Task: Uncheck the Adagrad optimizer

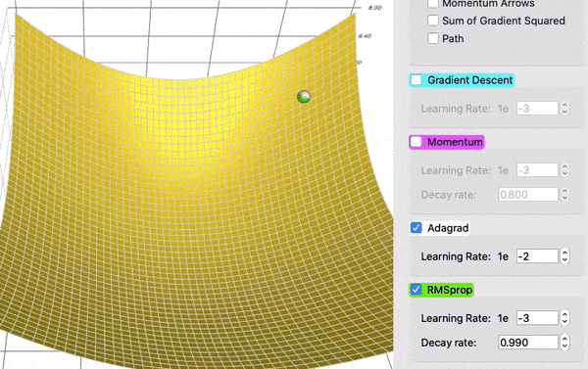Action: click(416, 228)
